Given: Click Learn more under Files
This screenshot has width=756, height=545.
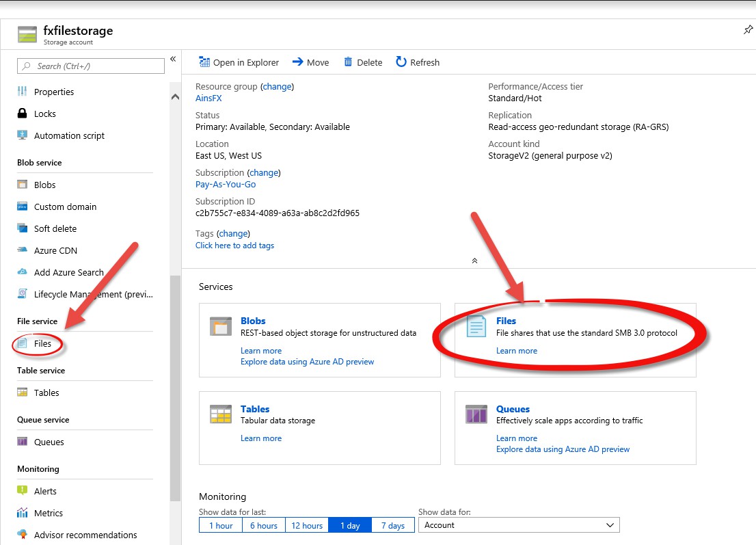Looking at the screenshot, I should [516, 351].
